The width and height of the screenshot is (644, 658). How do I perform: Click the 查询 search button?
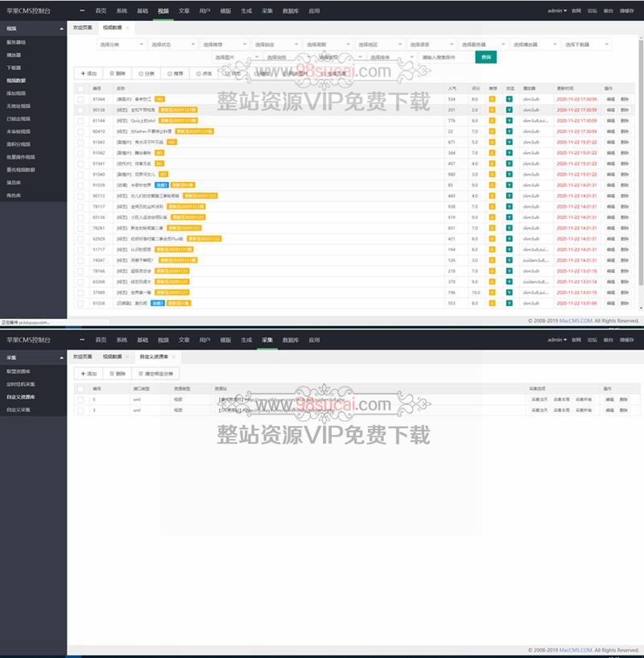(486, 58)
